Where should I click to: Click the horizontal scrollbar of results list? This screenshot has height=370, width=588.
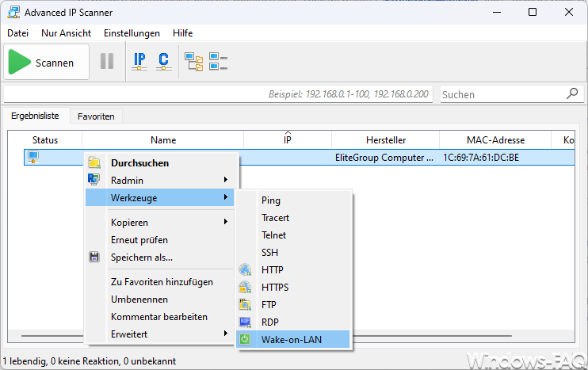click(x=266, y=335)
